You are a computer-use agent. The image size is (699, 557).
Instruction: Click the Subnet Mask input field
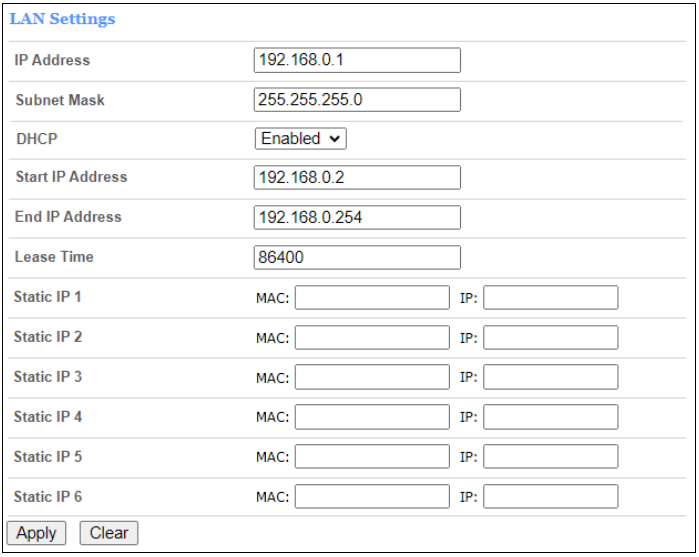(x=357, y=99)
